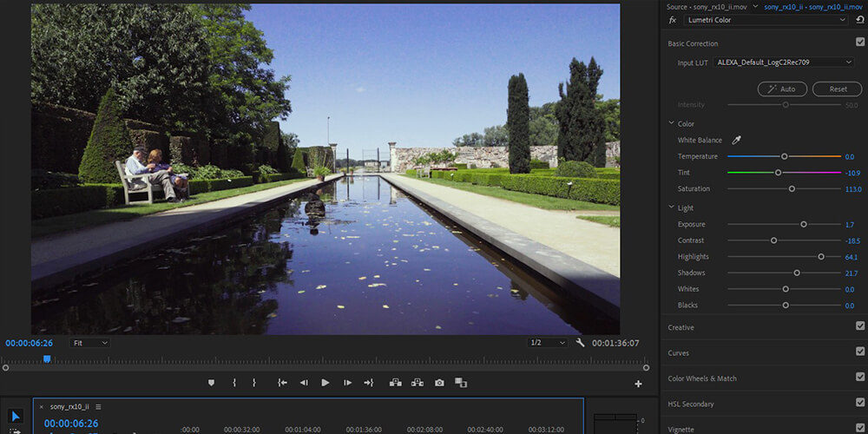868x434 pixels.
Task: Select the Track Select Forward tool
Action: click(16, 431)
